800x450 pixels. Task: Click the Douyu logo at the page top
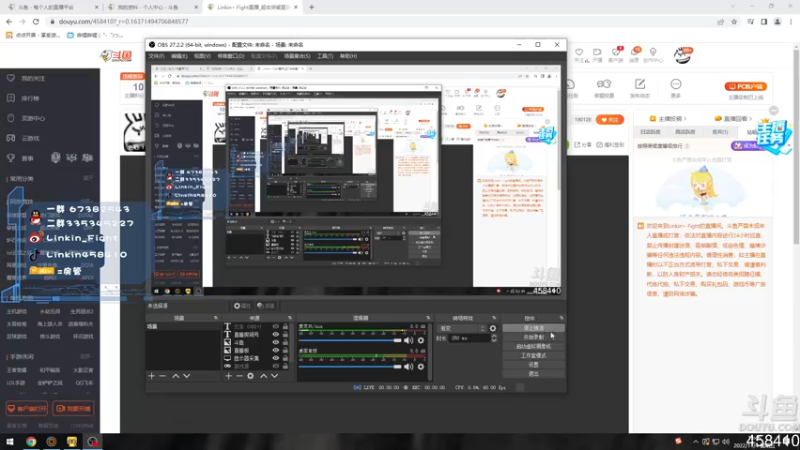pos(116,56)
